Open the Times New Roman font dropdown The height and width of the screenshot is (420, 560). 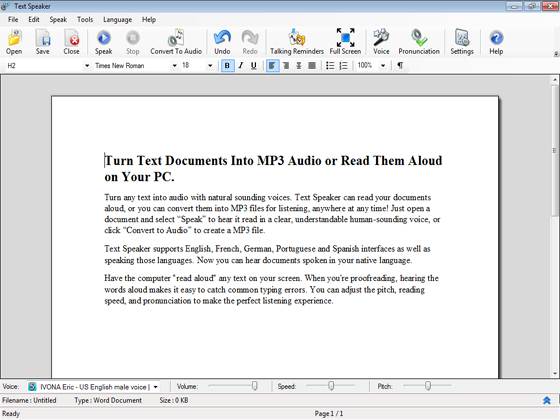[175, 66]
